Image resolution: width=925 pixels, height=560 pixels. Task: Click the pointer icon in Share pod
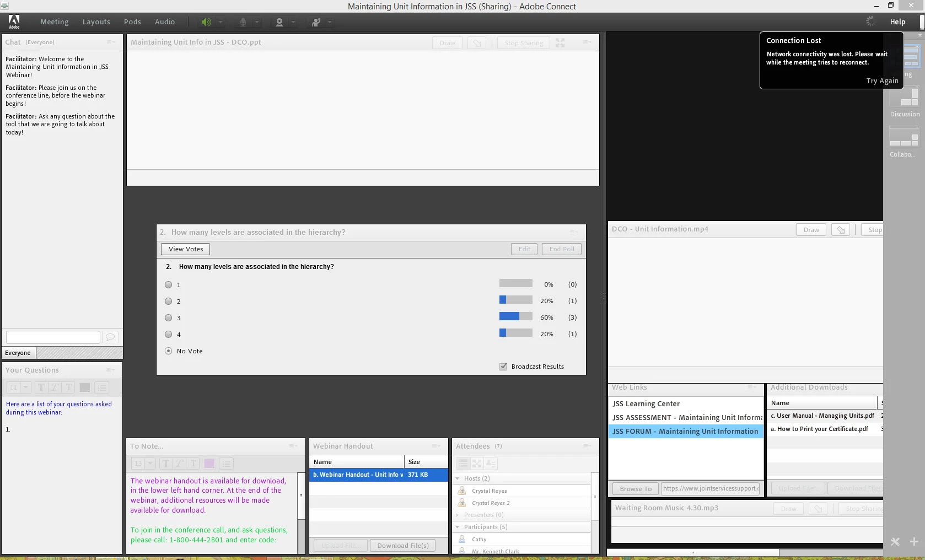point(477,43)
